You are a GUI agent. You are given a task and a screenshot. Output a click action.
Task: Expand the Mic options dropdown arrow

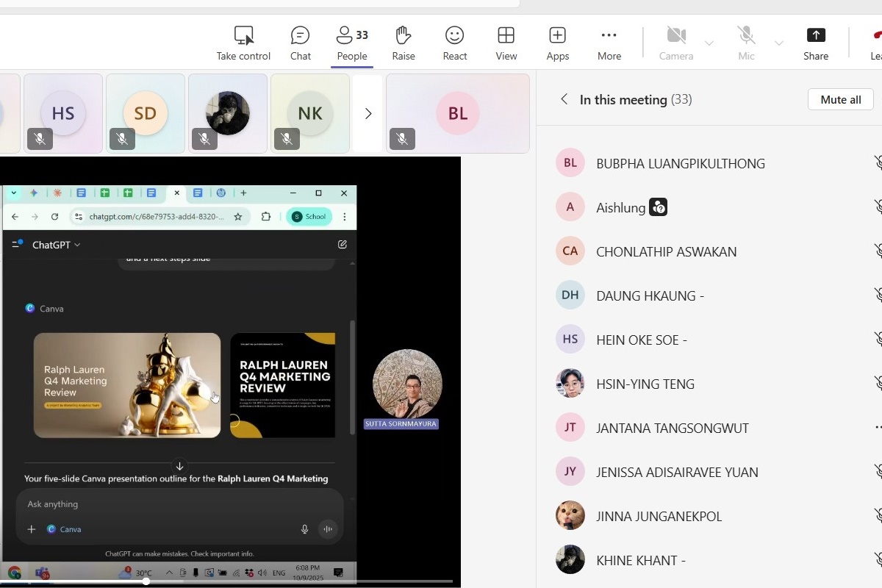[x=778, y=43]
